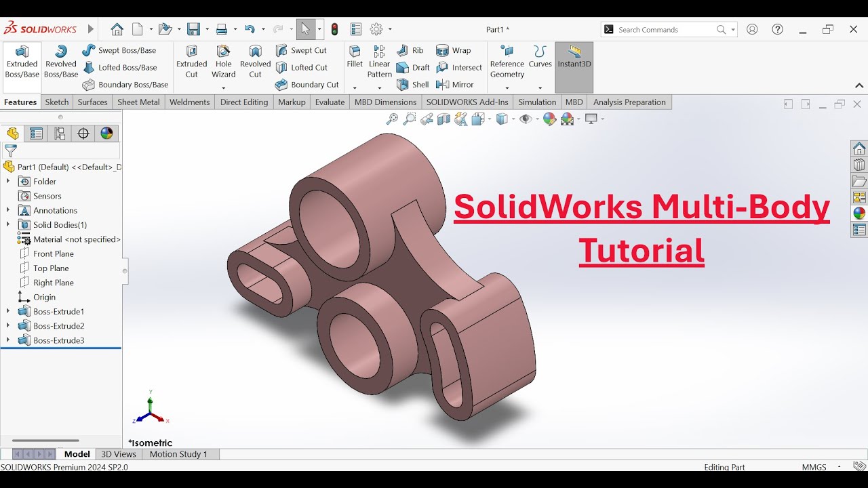Open the Curves dropdown arrow
The image size is (868, 488).
(x=540, y=88)
